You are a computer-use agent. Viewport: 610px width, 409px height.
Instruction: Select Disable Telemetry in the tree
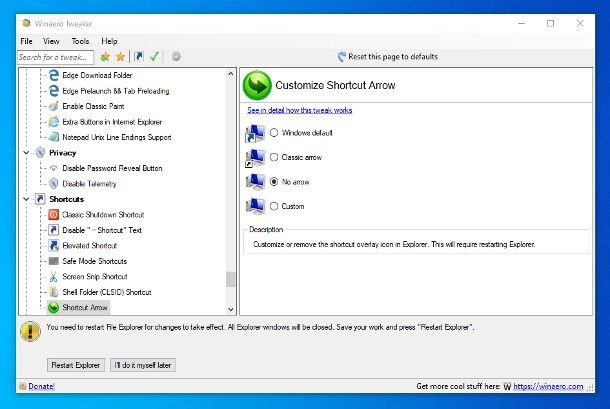pyautogui.click(x=89, y=184)
